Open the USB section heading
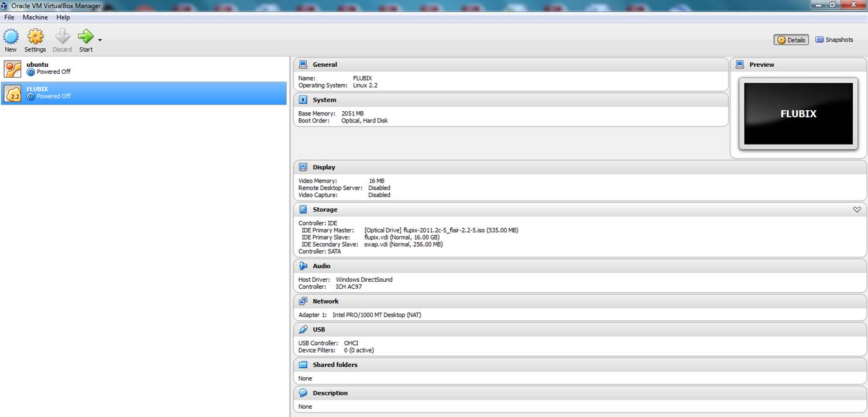The width and height of the screenshot is (868, 417). click(319, 330)
